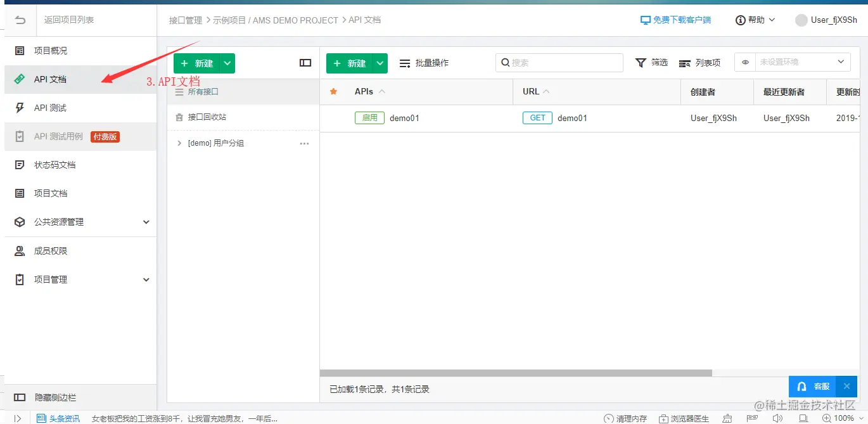Expand [demo] 用户分组 arrow
The image size is (868, 424).
179,143
